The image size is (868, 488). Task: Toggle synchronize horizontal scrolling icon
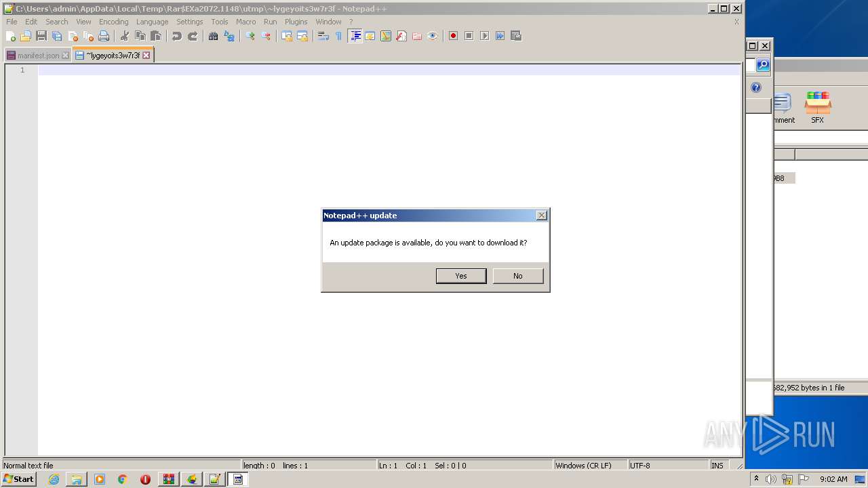click(x=302, y=36)
